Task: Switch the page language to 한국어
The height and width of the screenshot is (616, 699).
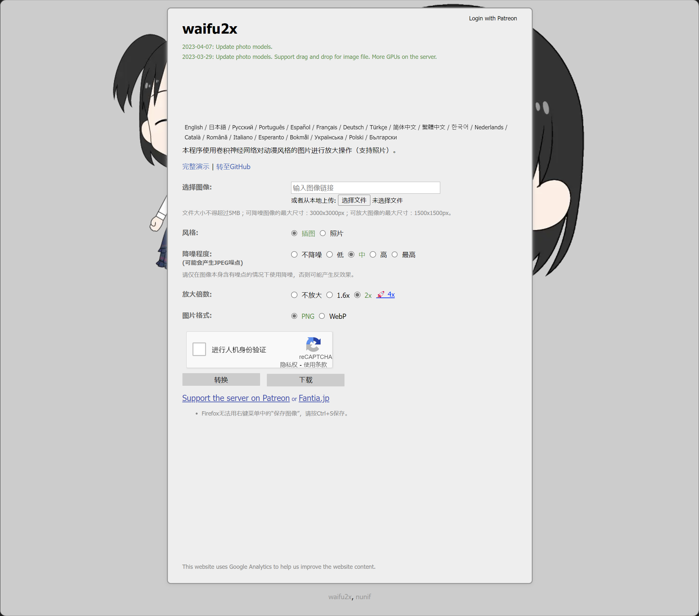Action: [459, 127]
